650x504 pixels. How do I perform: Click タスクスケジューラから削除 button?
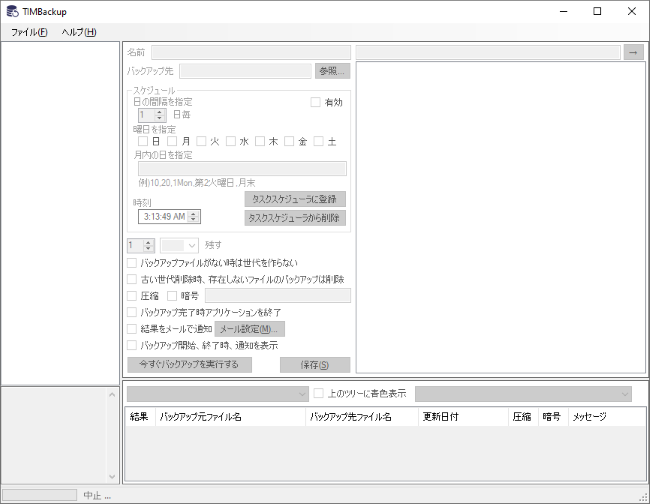[x=295, y=218]
